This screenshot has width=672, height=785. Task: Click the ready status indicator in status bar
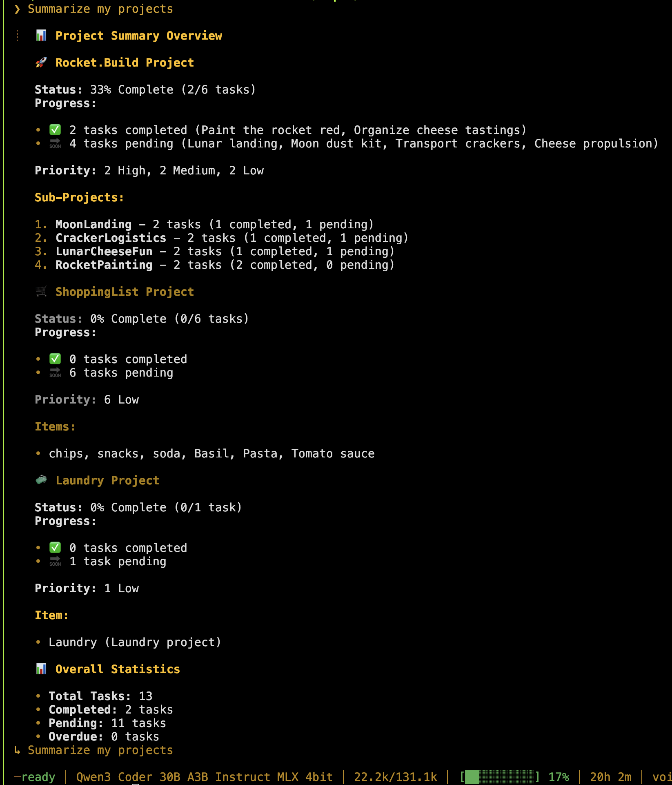tap(34, 777)
